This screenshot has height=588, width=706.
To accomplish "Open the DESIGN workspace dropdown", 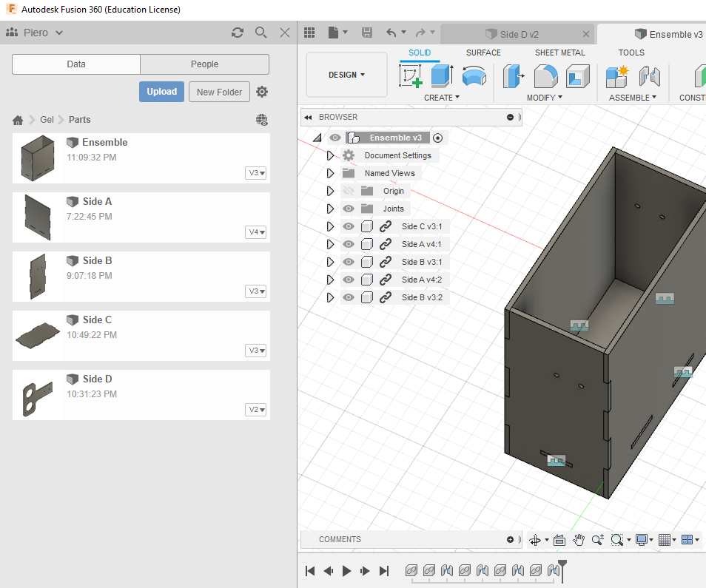I will (346, 75).
